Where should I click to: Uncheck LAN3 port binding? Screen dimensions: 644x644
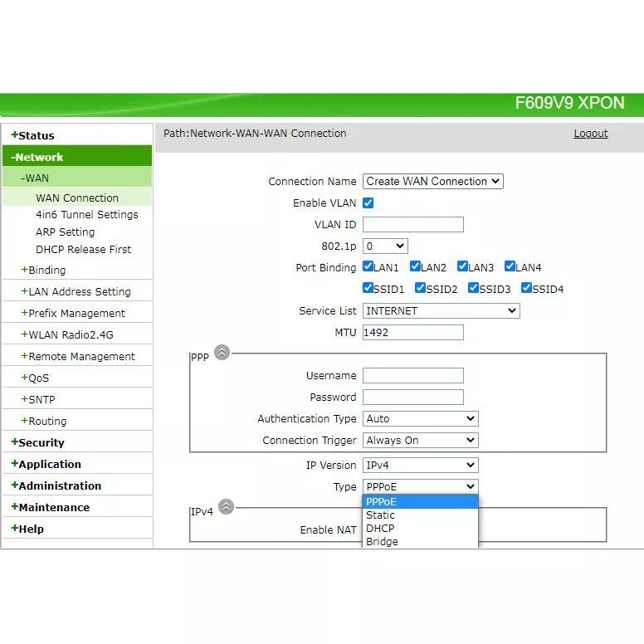point(462,266)
